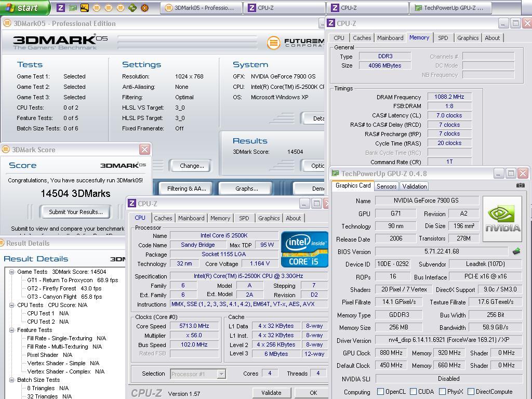This screenshot has height=399, width=532.
Task: Switch to 3DMark05 taskbar button
Action: 201,8
